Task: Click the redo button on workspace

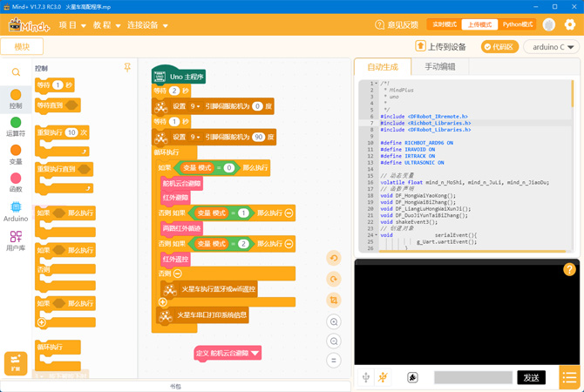Action: [334, 279]
